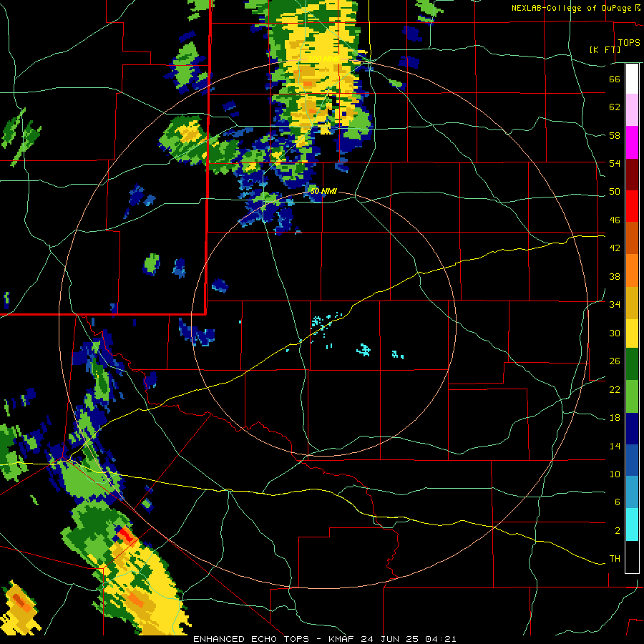Click the black TH swatch in the legend
The image size is (644, 644).
pyautogui.click(x=632, y=557)
